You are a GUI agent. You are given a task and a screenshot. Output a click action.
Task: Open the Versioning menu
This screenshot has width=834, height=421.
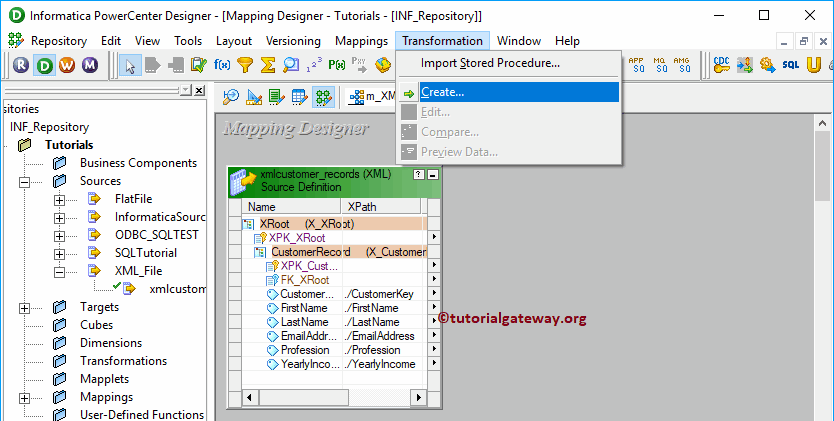click(x=293, y=41)
